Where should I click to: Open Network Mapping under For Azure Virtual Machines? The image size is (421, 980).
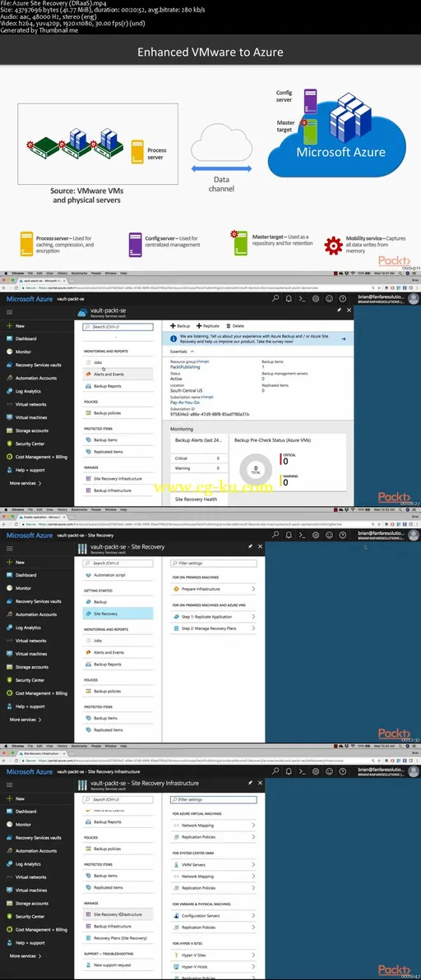coord(213,825)
